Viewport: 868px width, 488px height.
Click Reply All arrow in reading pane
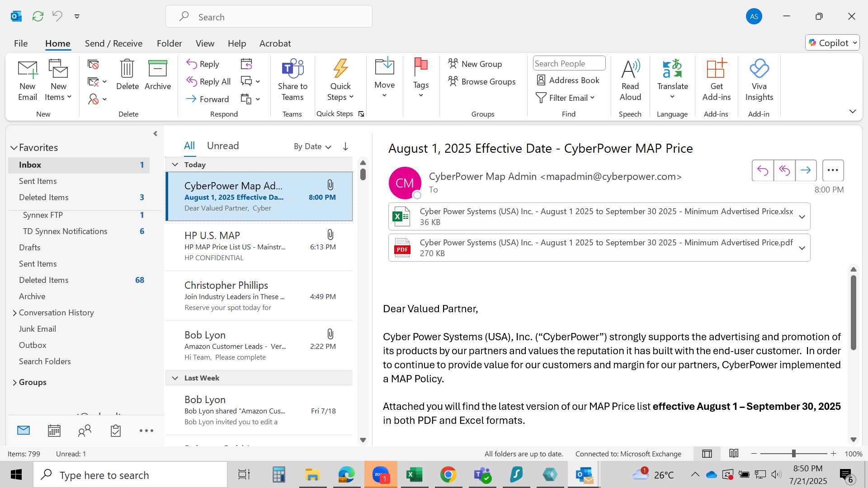784,170
